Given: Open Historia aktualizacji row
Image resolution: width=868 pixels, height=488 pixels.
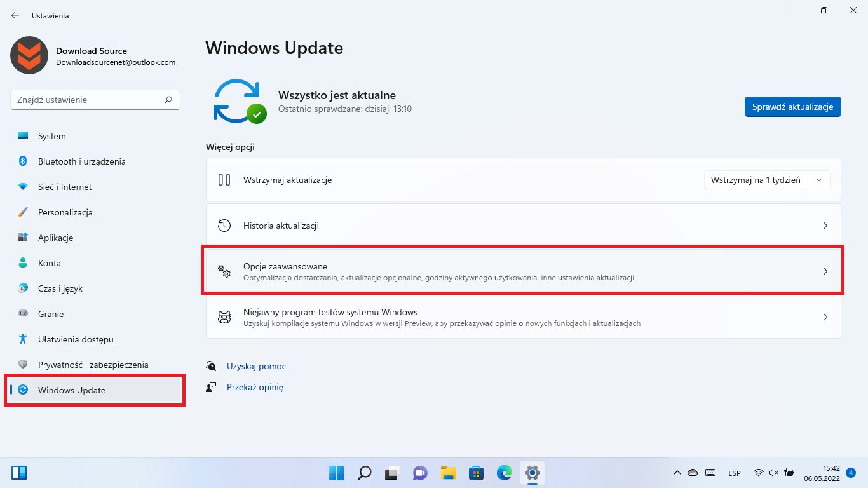Looking at the screenshot, I should (x=523, y=226).
